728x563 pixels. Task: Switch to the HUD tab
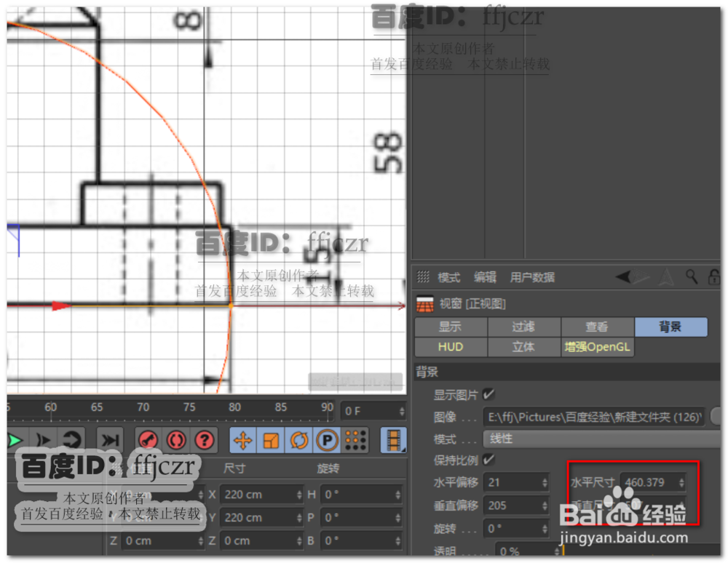(x=451, y=347)
